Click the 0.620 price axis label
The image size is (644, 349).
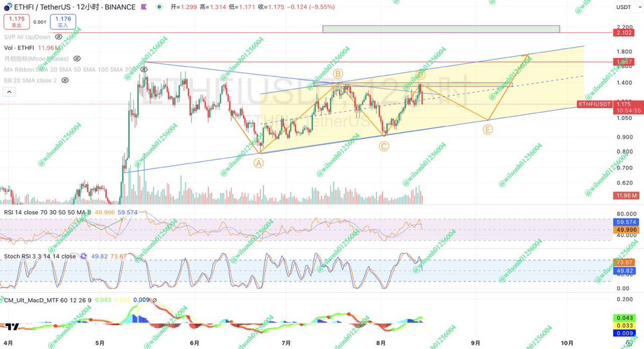tap(624, 183)
